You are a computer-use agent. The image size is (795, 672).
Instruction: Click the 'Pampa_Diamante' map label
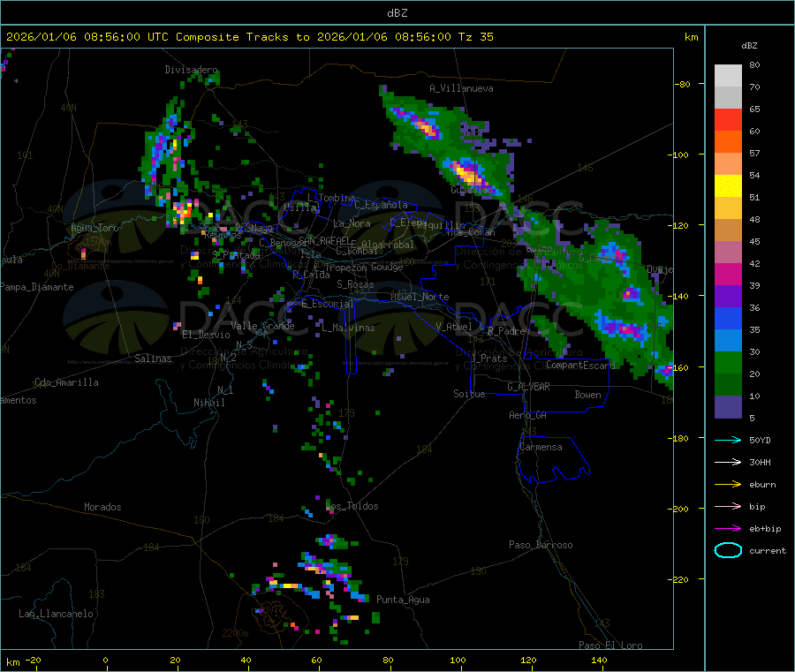[37, 287]
